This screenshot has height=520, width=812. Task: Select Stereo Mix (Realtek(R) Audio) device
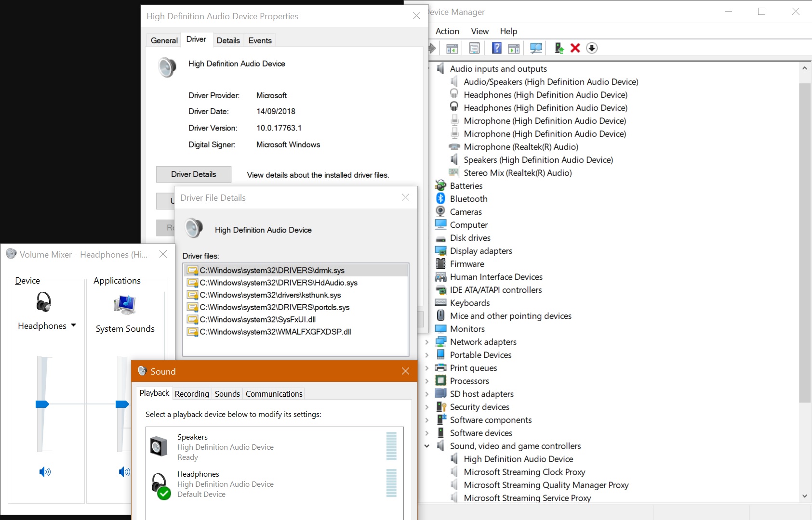tap(518, 173)
